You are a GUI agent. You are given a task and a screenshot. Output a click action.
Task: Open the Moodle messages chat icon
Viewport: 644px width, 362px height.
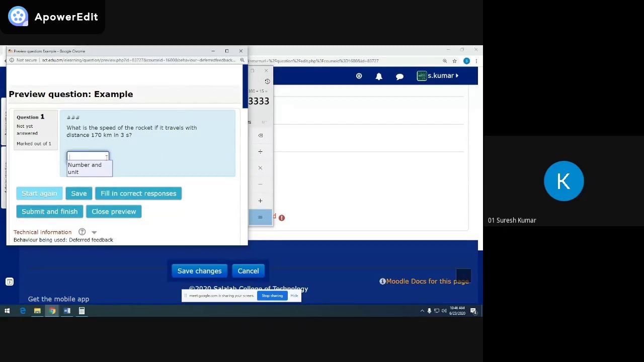(x=399, y=76)
